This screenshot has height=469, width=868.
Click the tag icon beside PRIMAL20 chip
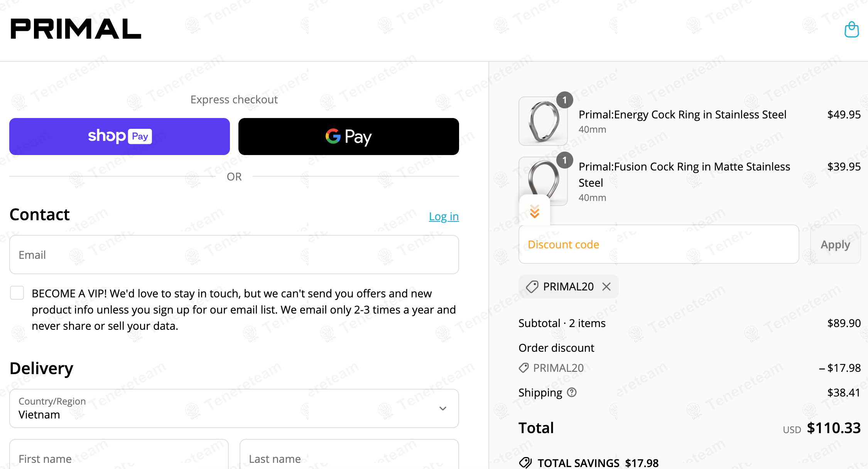tap(532, 287)
